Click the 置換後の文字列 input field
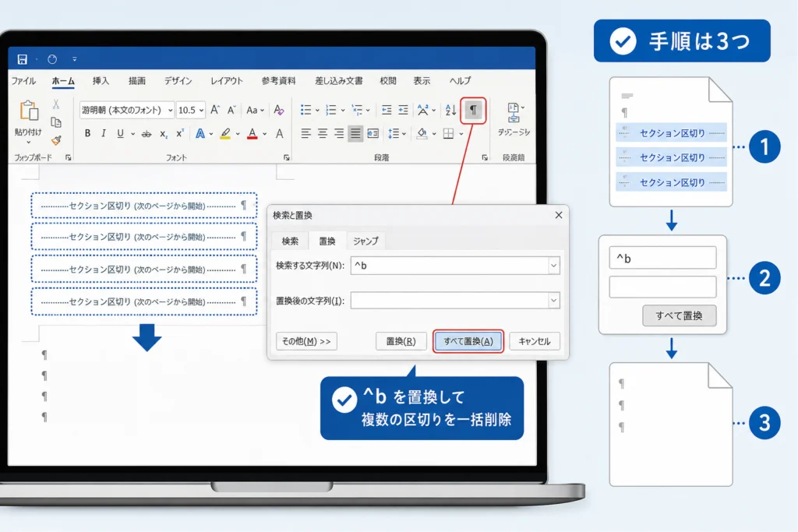 click(x=449, y=301)
